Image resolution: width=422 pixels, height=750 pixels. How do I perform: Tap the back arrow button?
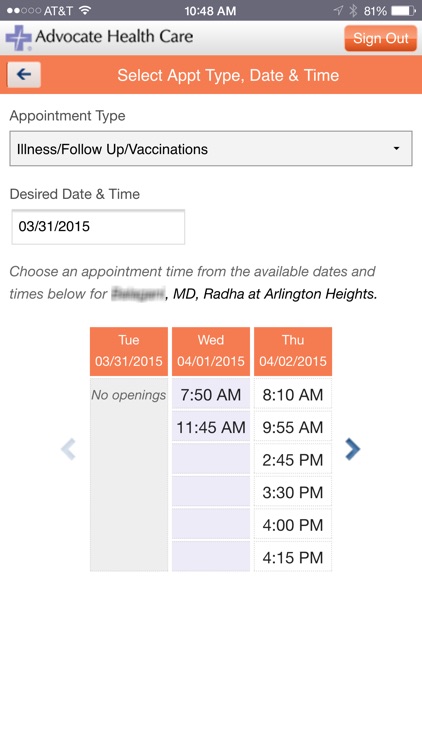(24, 75)
